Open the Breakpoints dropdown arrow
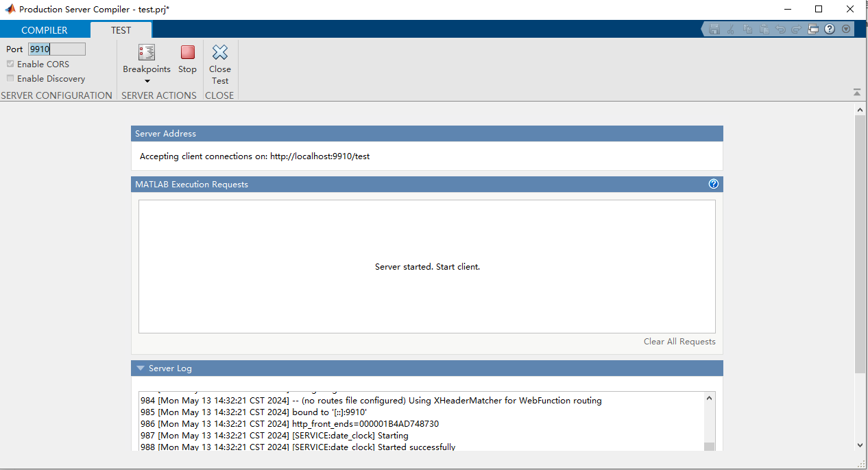The image size is (868, 470). [x=147, y=82]
